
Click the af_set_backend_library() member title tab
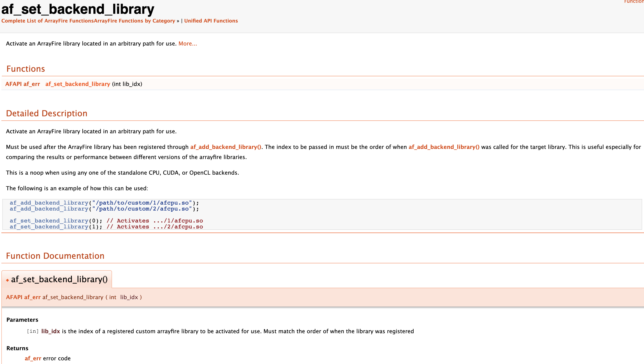(x=59, y=279)
